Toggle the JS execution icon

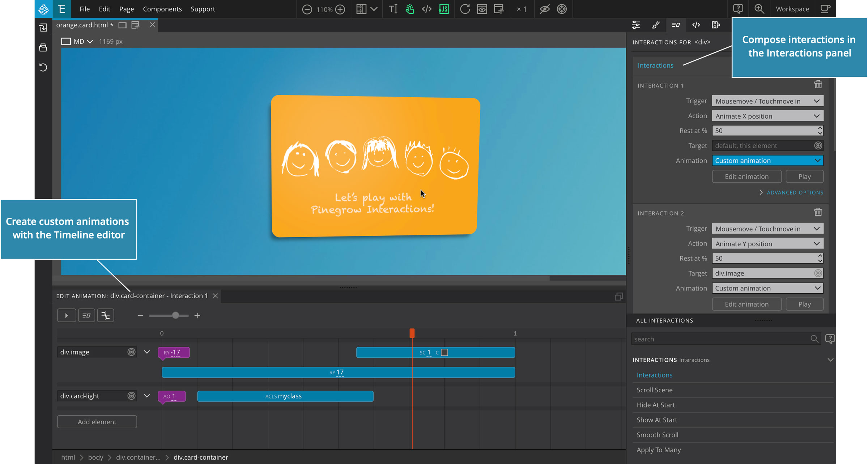pyautogui.click(x=444, y=9)
